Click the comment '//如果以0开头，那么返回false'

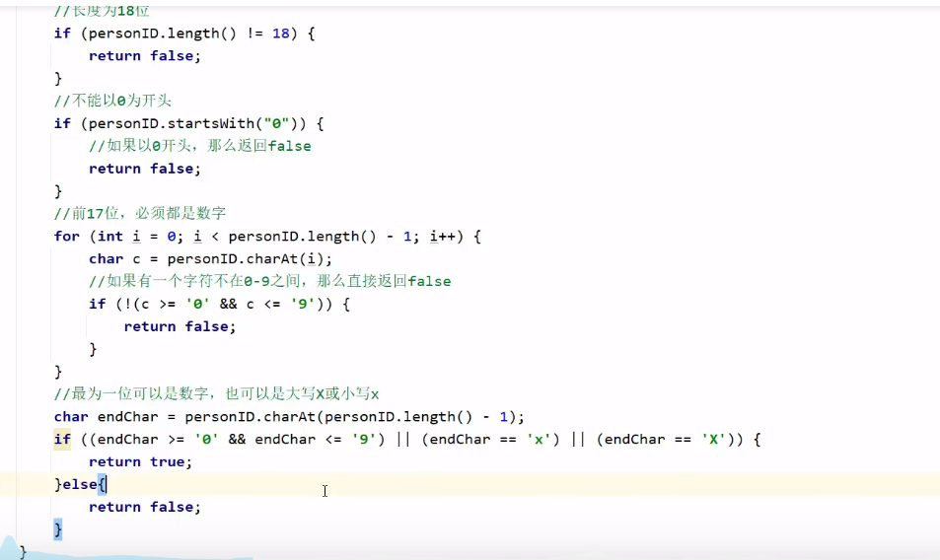(199, 146)
